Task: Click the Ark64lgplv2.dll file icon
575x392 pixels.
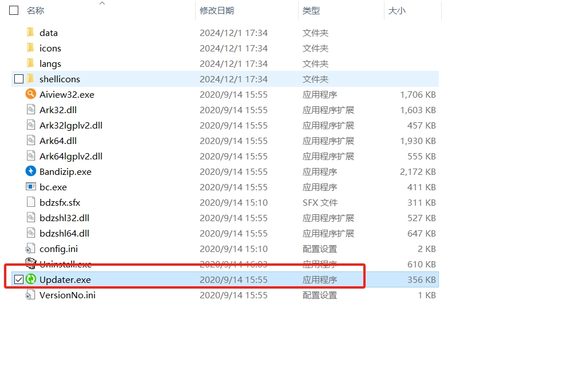Action: click(x=31, y=155)
